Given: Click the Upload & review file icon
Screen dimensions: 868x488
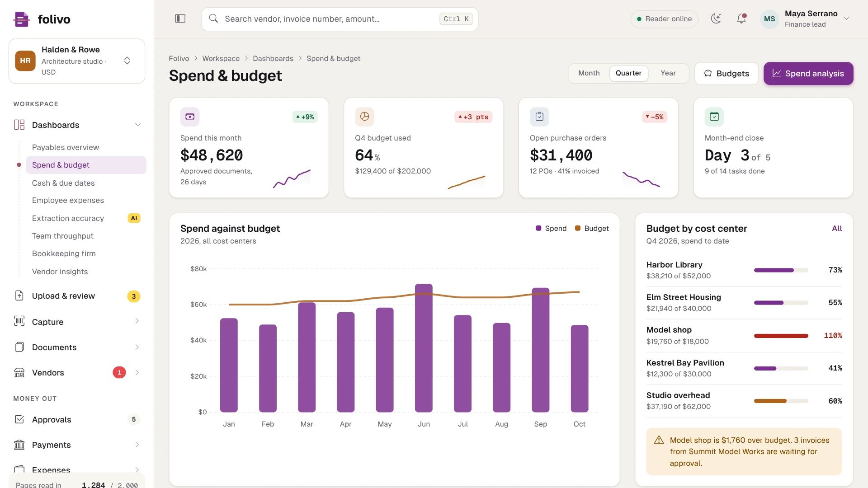Looking at the screenshot, I should (19, 296).
